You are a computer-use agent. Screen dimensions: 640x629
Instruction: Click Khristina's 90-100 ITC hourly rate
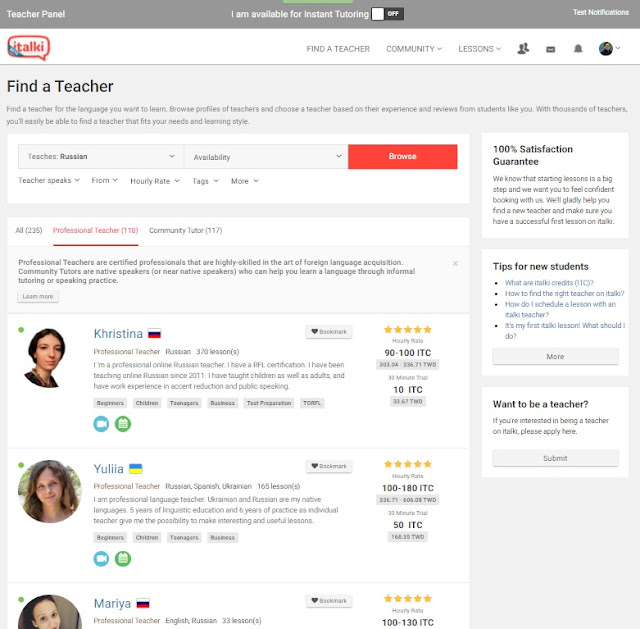(407, 353)
